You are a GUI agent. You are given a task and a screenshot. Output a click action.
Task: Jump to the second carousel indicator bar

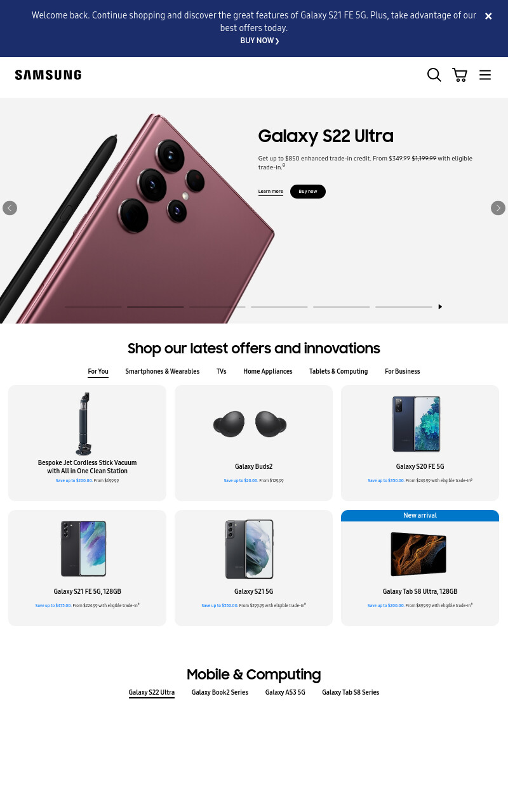(156, 307)
